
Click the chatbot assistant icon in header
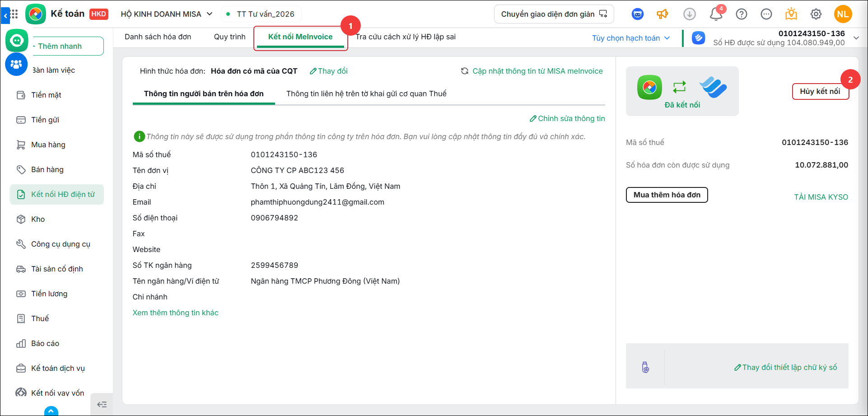(x=638, y=14)
